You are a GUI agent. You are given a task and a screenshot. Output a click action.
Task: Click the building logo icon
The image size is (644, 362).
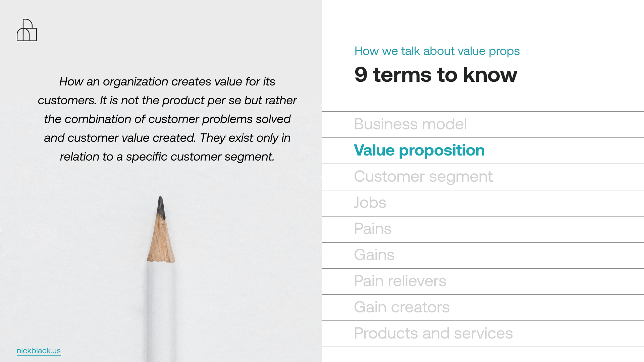point(27,30)
